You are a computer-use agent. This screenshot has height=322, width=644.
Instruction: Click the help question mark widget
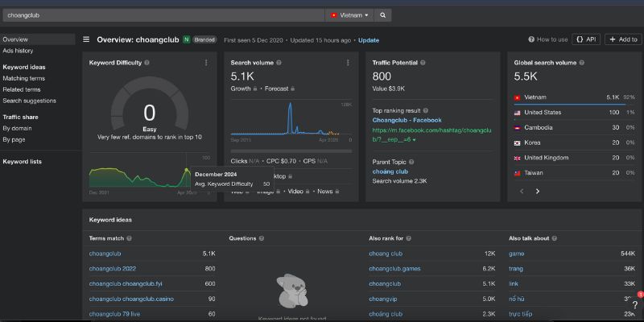tap(635, 304)
